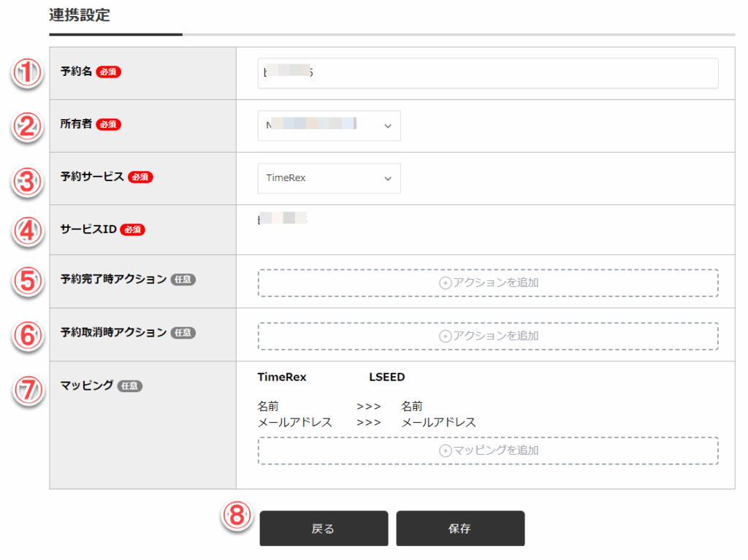Open the 所有者 owner dropdown
The width and height of the screenshot is (748, 560).
tap(329, 126)
